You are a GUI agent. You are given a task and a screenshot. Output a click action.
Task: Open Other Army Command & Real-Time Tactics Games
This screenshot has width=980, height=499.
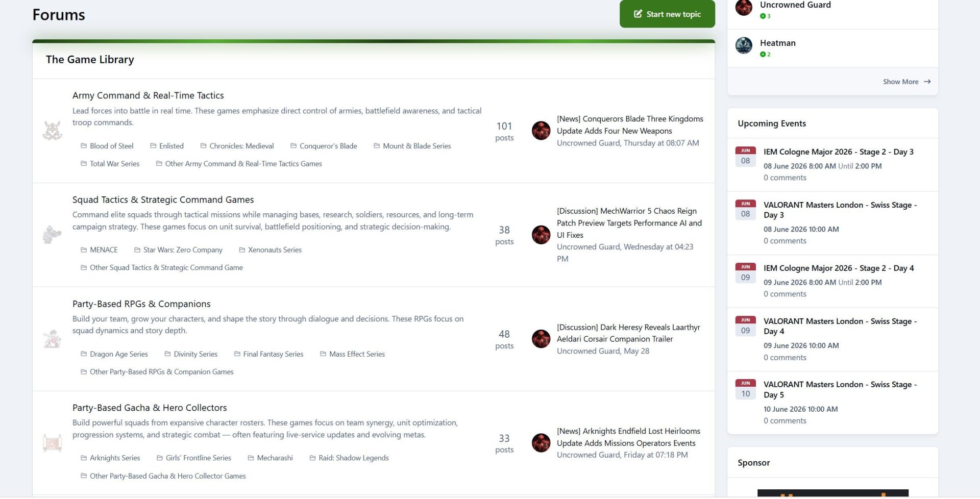point(239,164)
